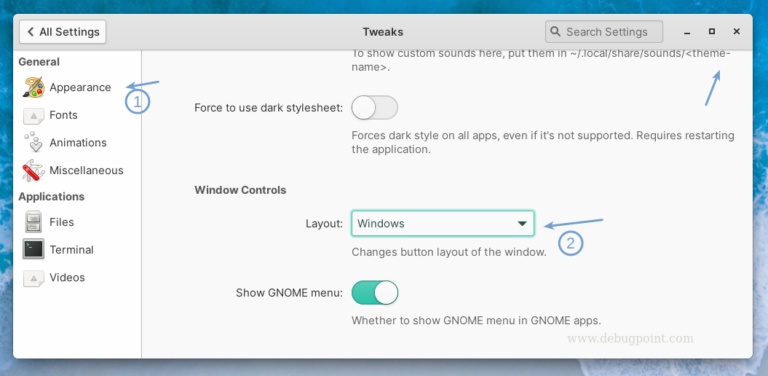Image resolution: width=768 pixels, height=376 pixels.
Task: Click the Window Controls heading
Action: point(240,190)
